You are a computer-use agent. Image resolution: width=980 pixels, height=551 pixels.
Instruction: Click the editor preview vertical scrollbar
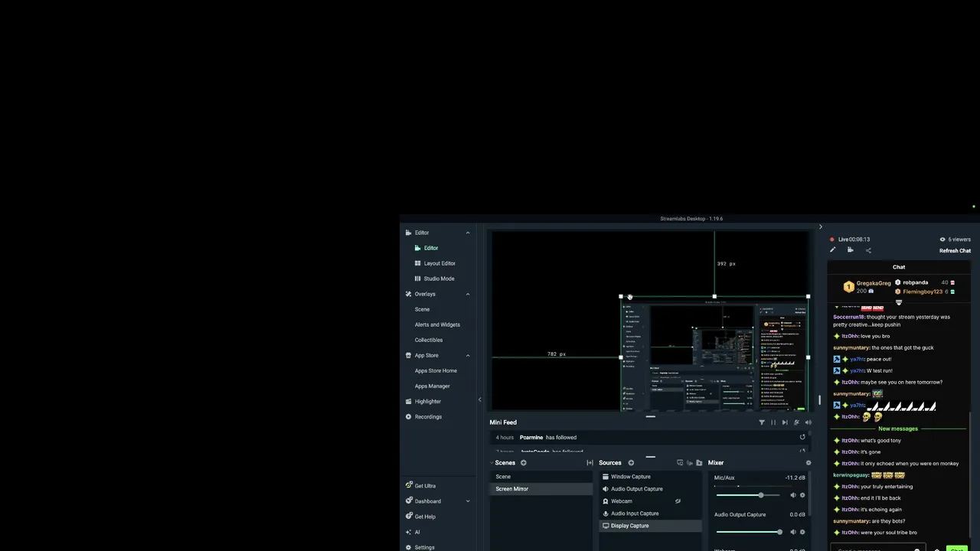click(819, 399)
